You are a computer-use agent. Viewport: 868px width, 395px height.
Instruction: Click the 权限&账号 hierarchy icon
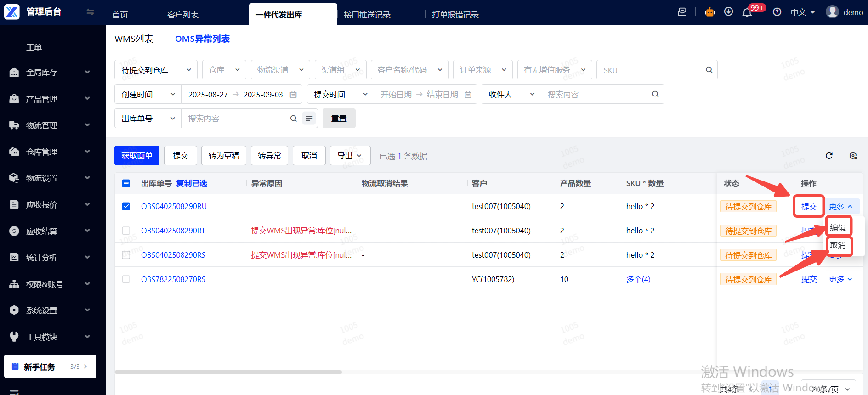[x=14, y=284]
